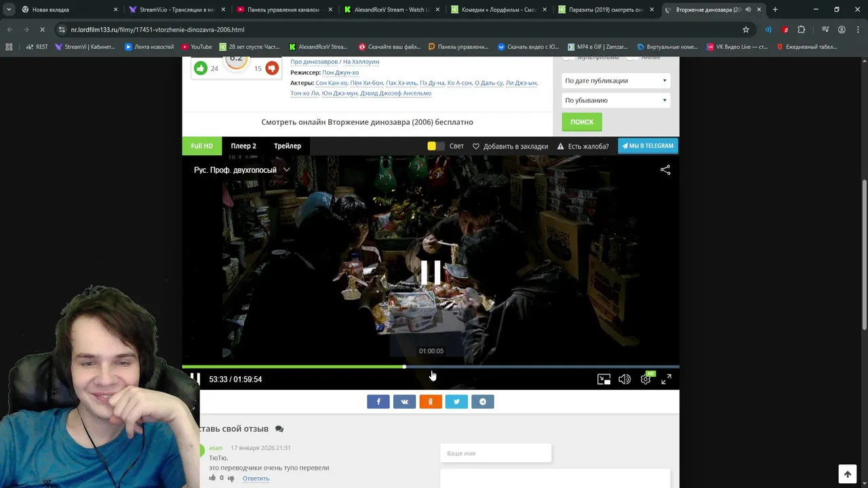
Task: Like the comment by asan
Action: coord(212,478)
